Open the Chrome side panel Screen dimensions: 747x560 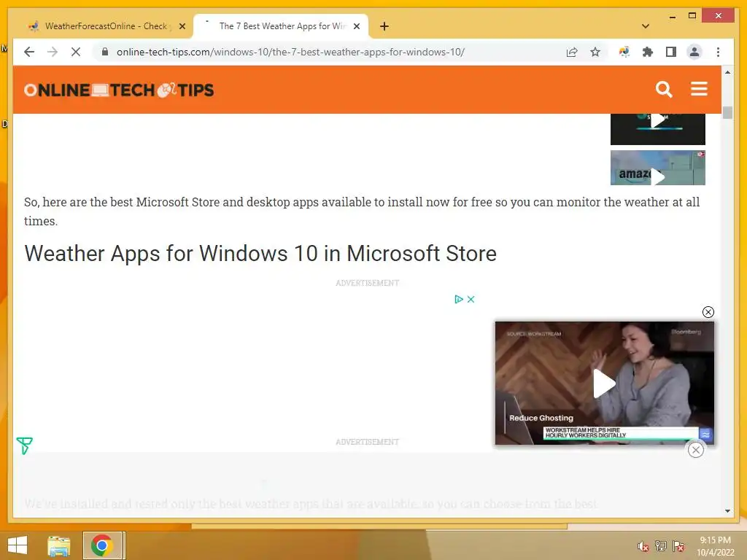671,52
